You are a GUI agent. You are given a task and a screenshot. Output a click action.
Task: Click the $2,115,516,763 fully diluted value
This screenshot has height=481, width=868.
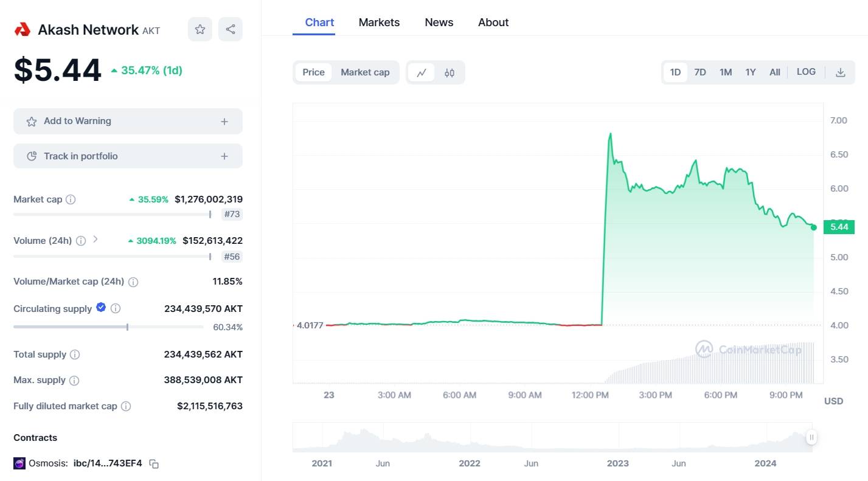coord(210,406)
